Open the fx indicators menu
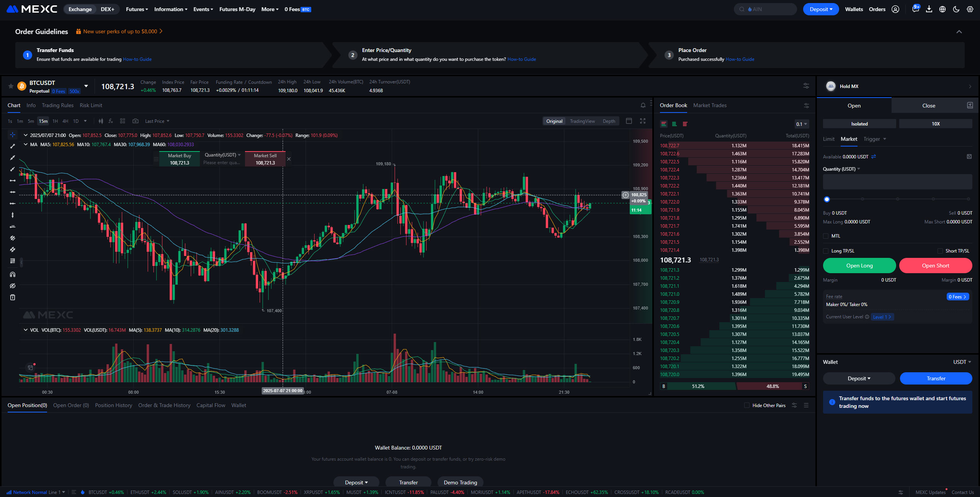 [111, 121]
